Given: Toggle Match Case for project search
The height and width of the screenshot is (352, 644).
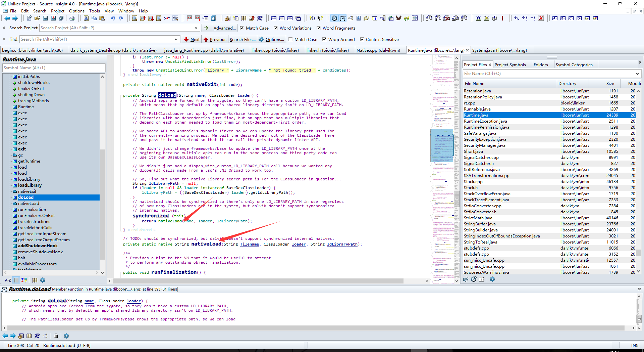Looking at the screenshot, I should click(x=242, y=28).
